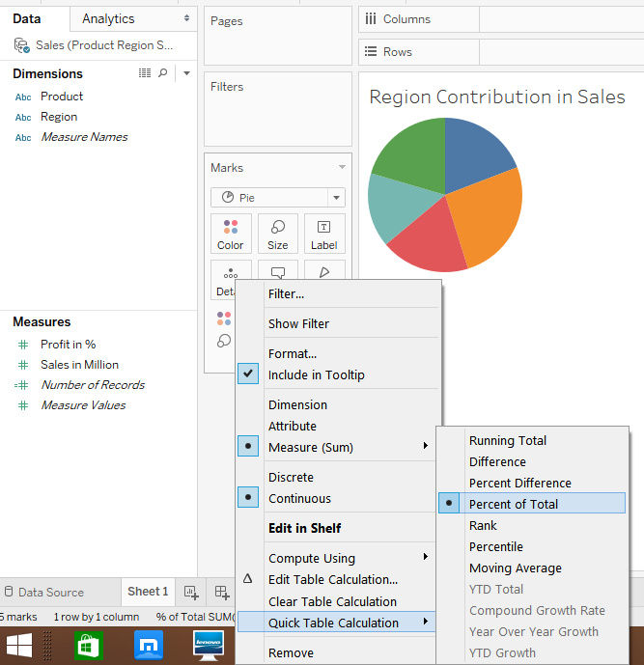Choose Running Total quick calculation
This screenshot has height=665, width=644.
(x=508, y=441)
